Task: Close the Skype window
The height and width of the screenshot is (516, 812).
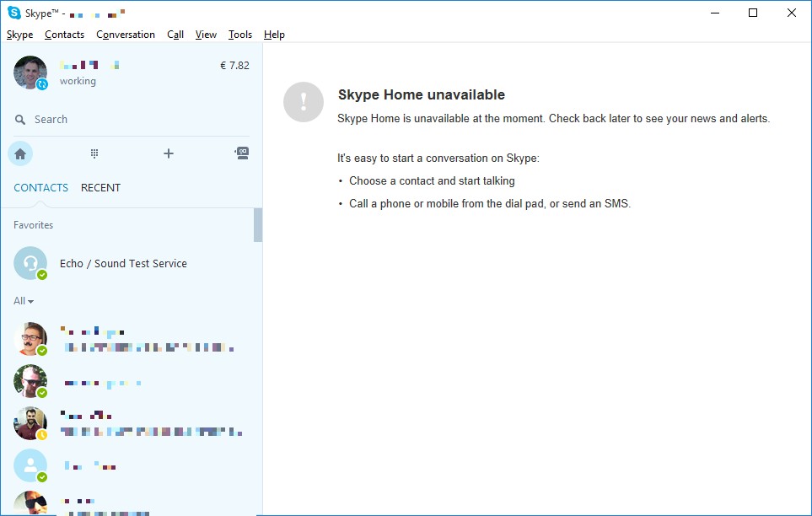Action: [x=791, y=13]
